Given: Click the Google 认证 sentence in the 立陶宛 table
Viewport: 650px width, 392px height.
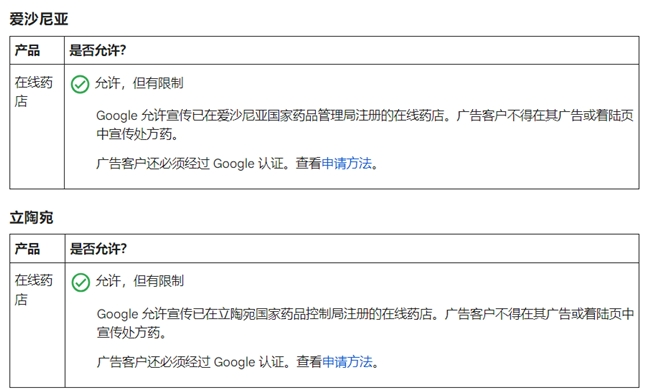Looking at the screenshot, I should (x=238, y=362).
